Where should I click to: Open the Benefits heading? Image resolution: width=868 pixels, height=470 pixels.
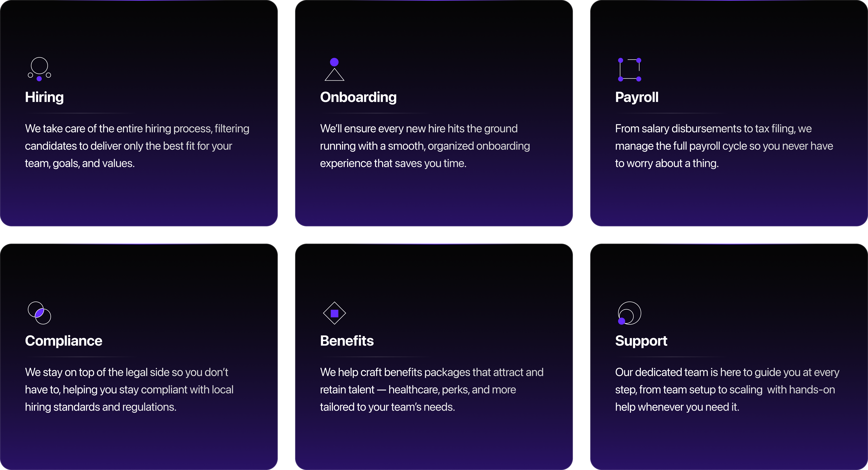pyautogui.click(x=347, y=341)
